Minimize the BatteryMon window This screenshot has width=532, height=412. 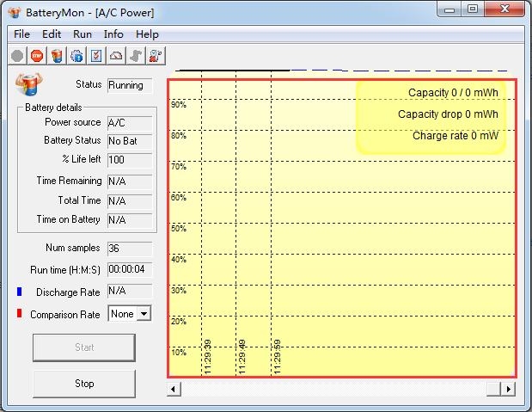pyautogui.click(x=449, y=9)
